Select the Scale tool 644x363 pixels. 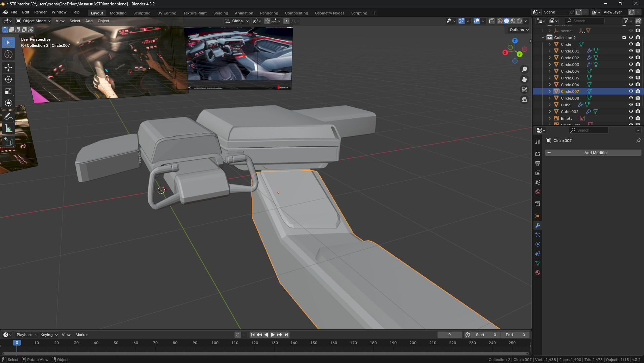pos(8,92)
